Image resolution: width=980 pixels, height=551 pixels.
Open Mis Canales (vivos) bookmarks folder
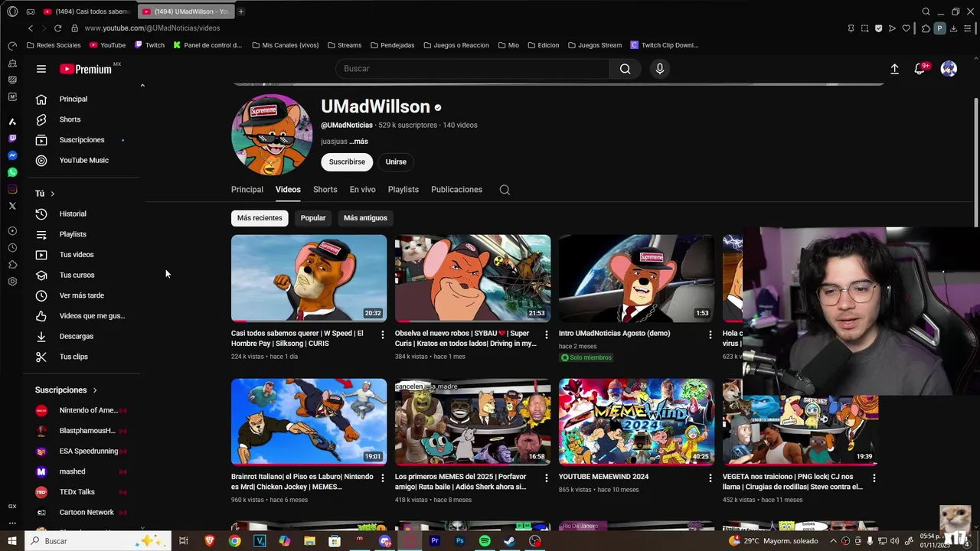(x=285, y=45)
